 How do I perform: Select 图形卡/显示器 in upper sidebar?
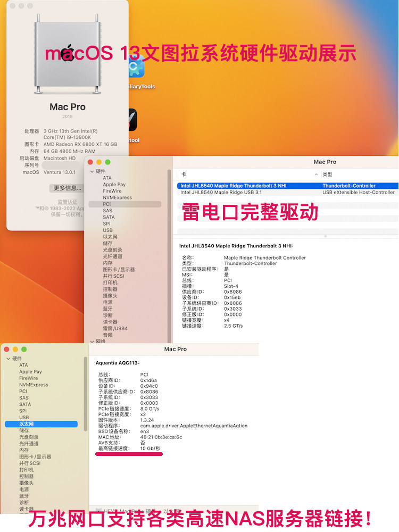(x=119, y=269)
